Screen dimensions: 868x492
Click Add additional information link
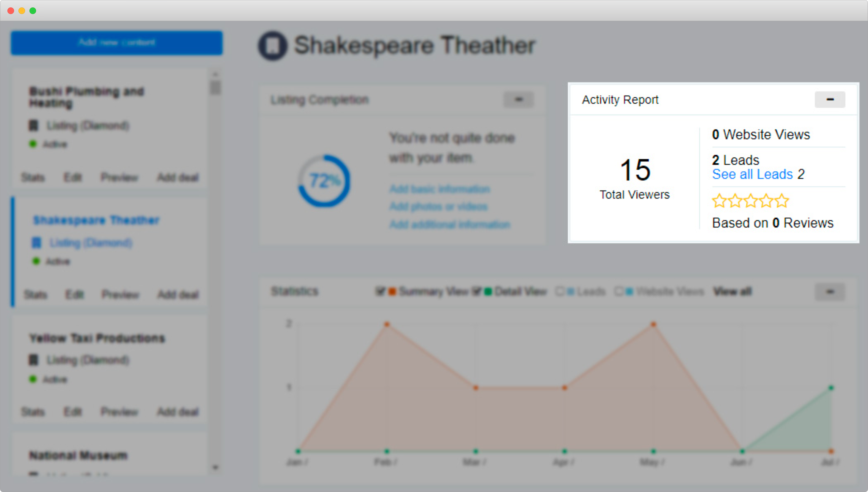click(x=450, y=224)
